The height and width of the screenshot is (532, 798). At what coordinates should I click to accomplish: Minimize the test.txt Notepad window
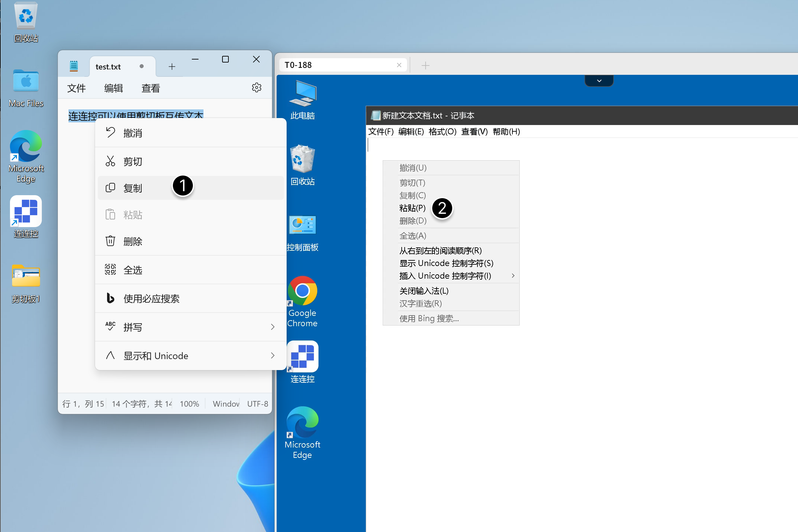(x=195, y=60)
